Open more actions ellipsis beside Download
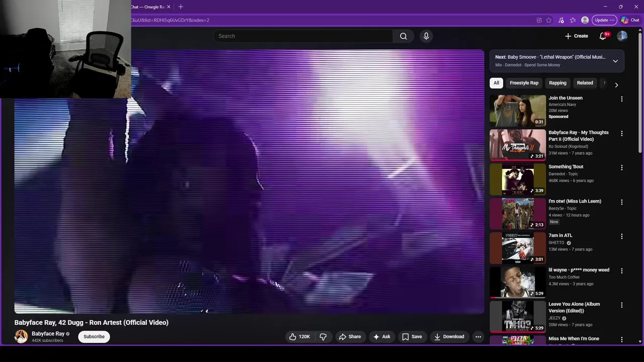This screenshot has width=644, height=362. click(x=478, y=337)
